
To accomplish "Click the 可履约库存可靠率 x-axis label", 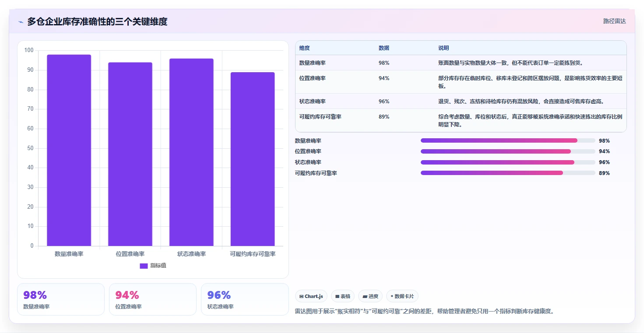I will click(253, 254).
